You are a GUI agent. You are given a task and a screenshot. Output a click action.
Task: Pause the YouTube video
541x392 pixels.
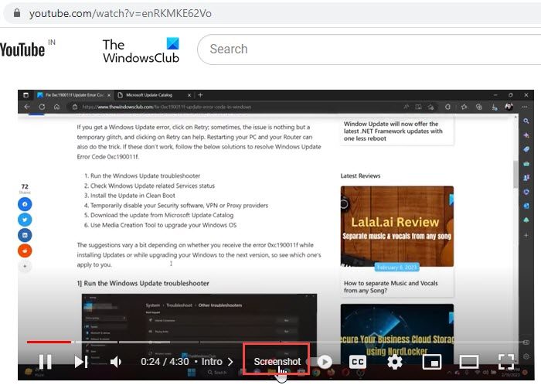coord(45,362)
